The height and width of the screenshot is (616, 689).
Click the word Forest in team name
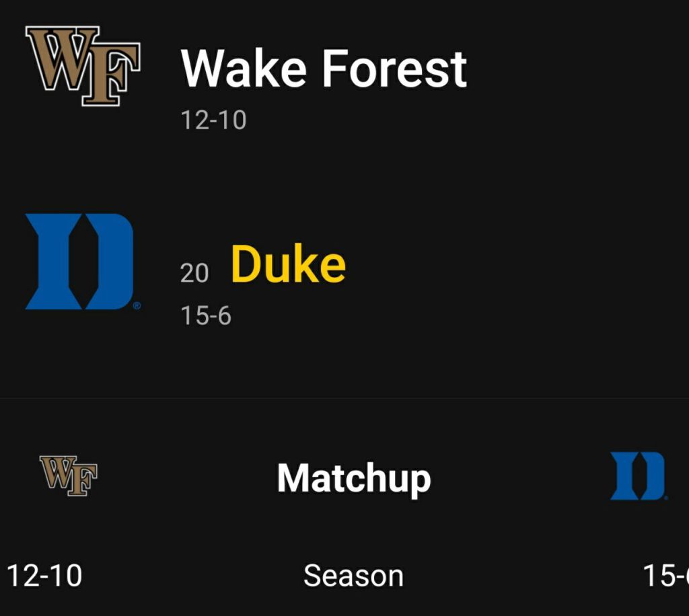(x=394, y=69)
